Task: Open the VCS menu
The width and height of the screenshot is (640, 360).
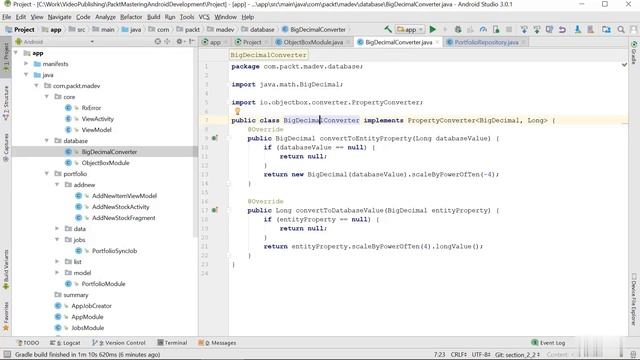Action: [204, 17]
